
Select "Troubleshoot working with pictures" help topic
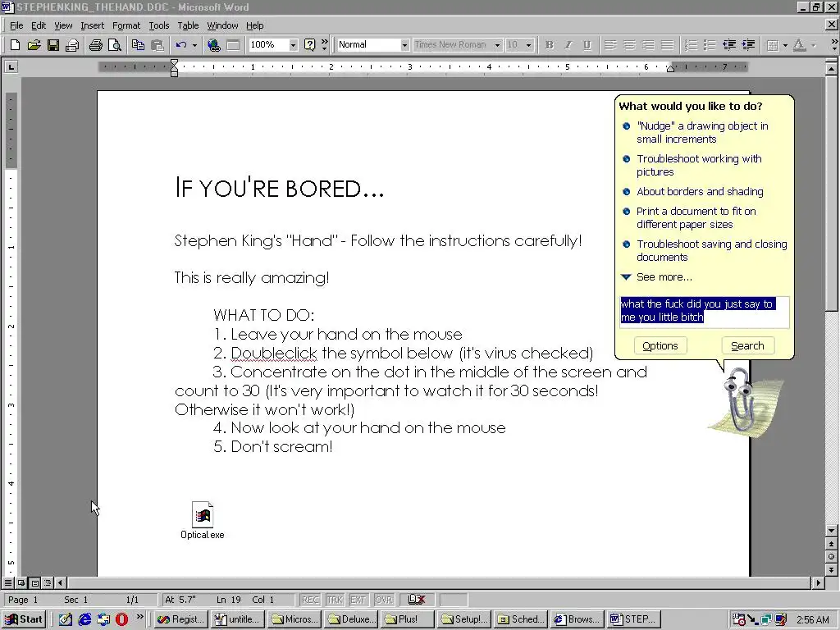pyautogui.click(x=699, y=165)
